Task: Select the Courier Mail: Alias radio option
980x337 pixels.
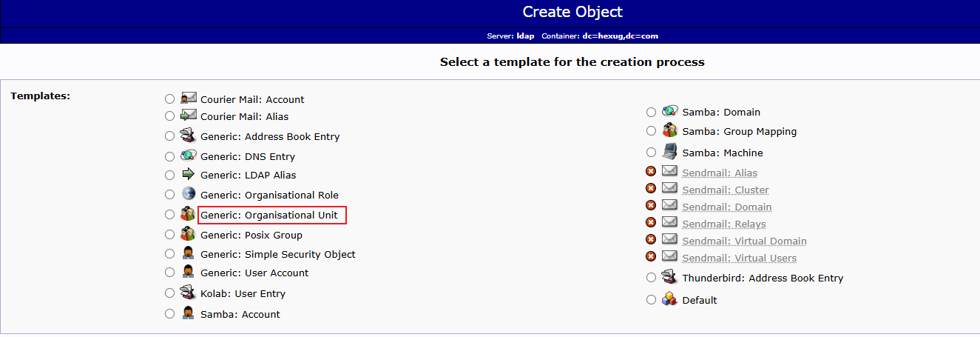Action: pyautogui.click(x=170, y=116)
